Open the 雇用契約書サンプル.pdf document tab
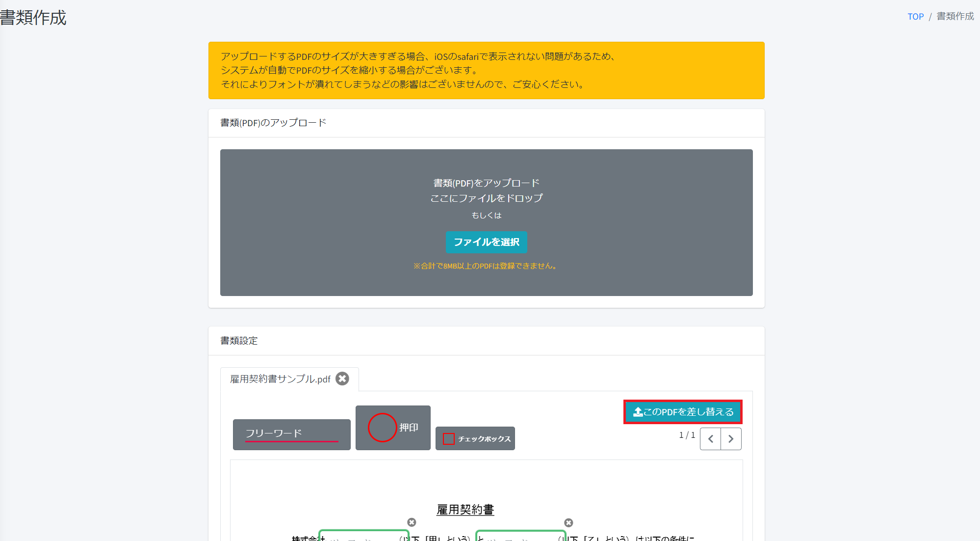 (280, 379)
